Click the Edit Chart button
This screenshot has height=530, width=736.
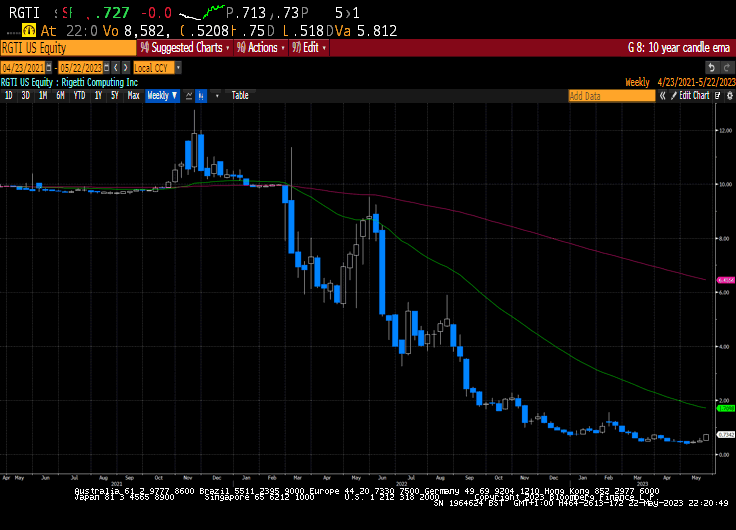[x=690, y=96]
